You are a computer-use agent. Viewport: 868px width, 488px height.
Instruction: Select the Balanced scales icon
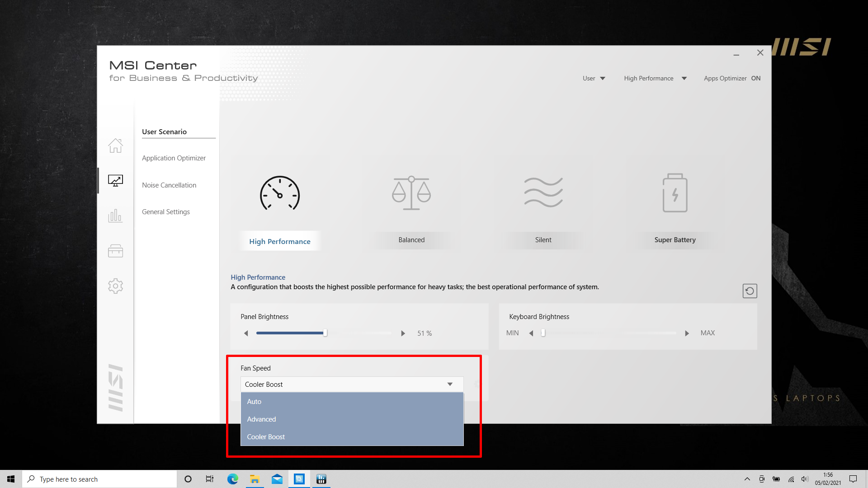(411, 193)
